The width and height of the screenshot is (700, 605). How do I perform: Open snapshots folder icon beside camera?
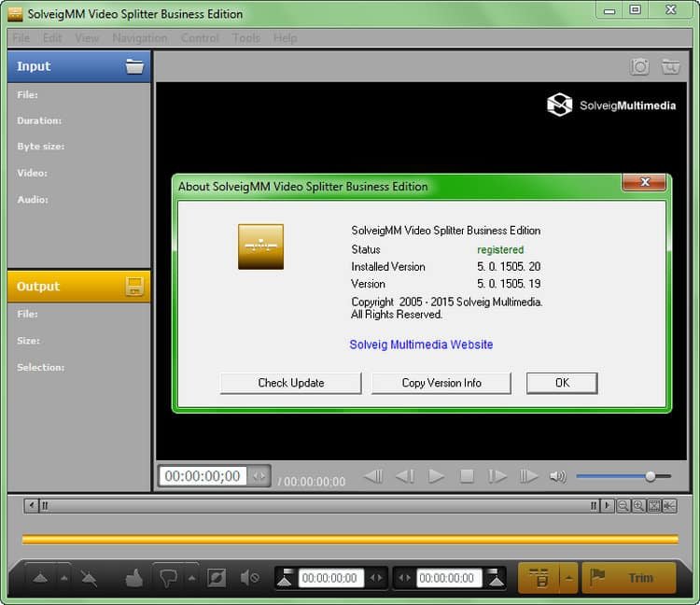click(x=670, y=66)
